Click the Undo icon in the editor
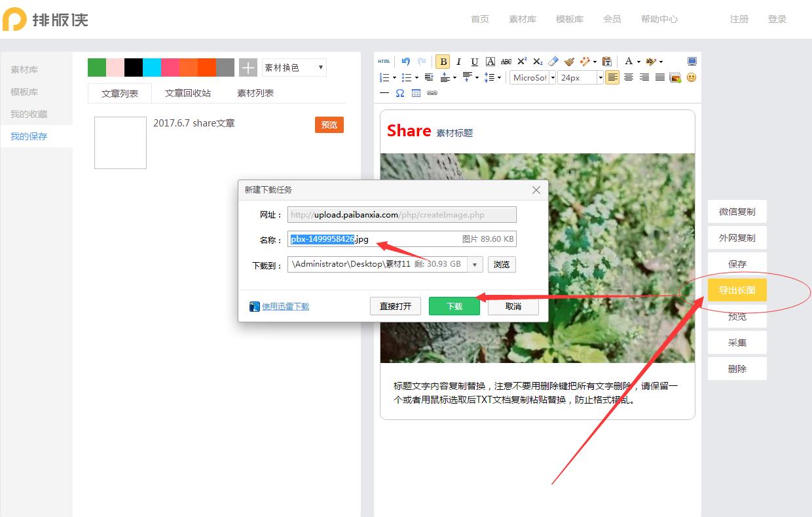The height and width of the screenshot is (517, 812). point(405,61)
